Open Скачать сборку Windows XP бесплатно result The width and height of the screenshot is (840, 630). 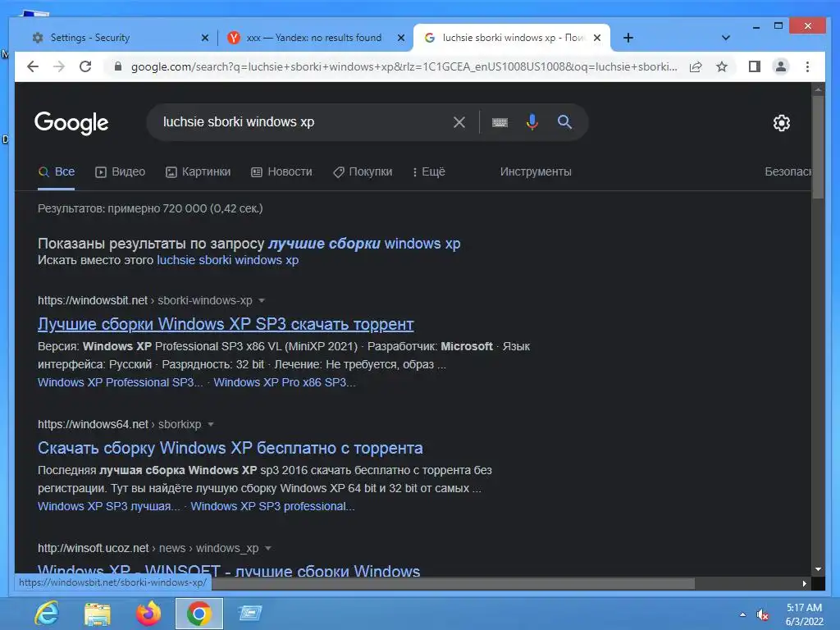coord(231,448)
